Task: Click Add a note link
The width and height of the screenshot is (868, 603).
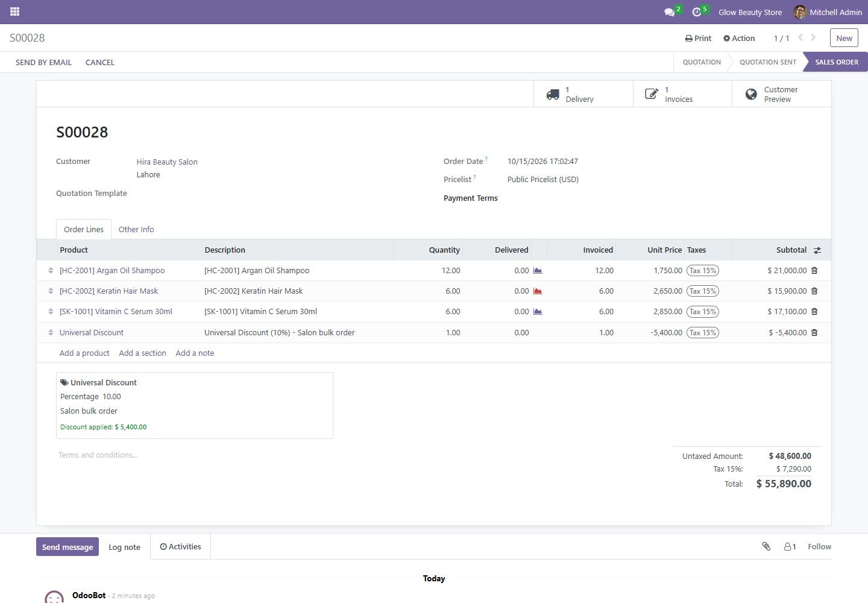Action: pyautogui.click(x=195, y=353)
